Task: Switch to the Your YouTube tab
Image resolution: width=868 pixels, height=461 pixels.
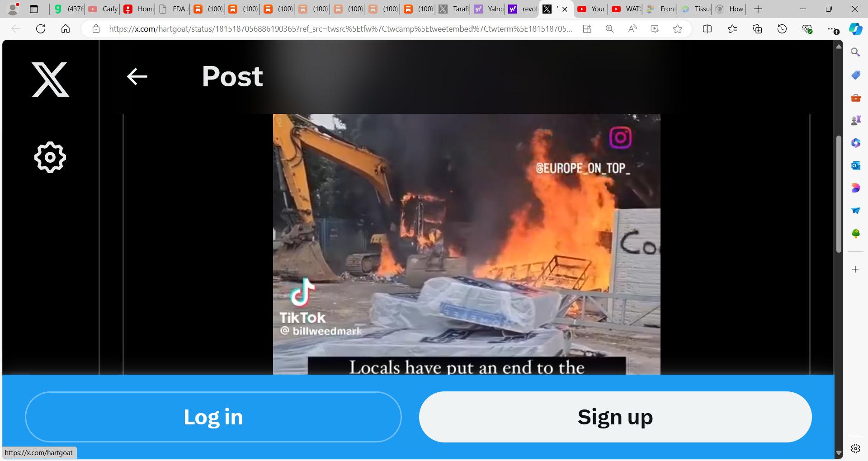Action: 591,9
